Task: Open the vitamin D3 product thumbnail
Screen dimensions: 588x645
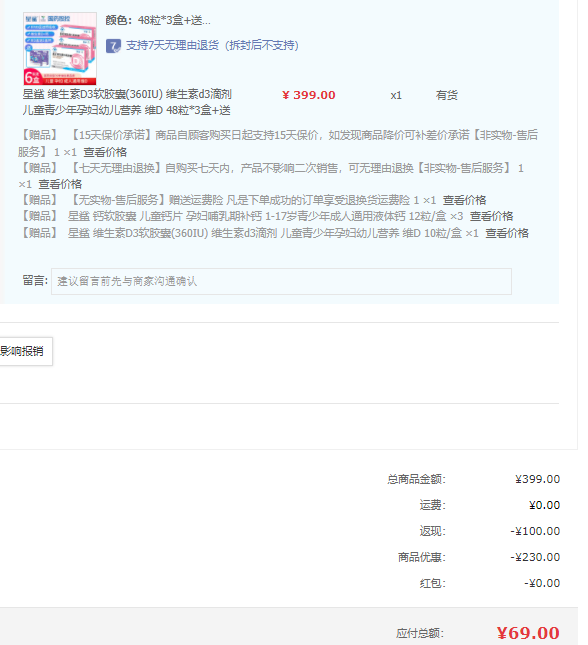Action: (x=60, y=49)
